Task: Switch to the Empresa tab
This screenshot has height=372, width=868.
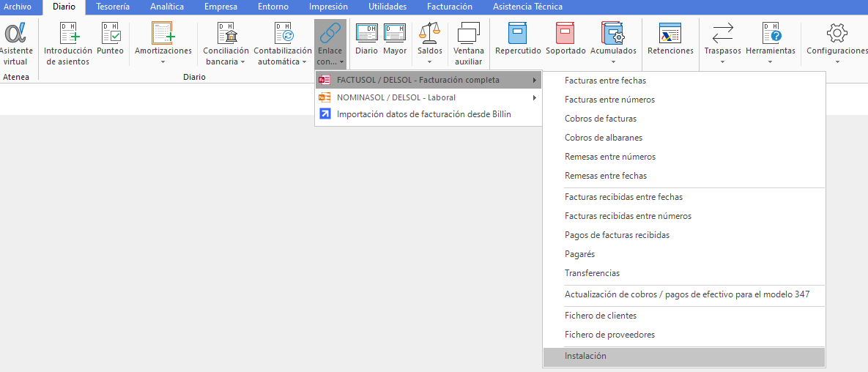Action: [220, 7]
